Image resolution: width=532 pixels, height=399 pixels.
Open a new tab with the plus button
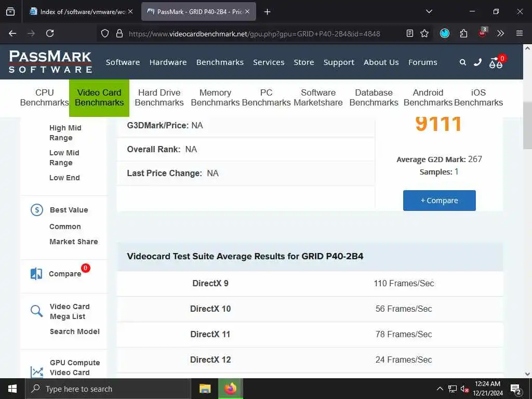click(x=268, y=12)
